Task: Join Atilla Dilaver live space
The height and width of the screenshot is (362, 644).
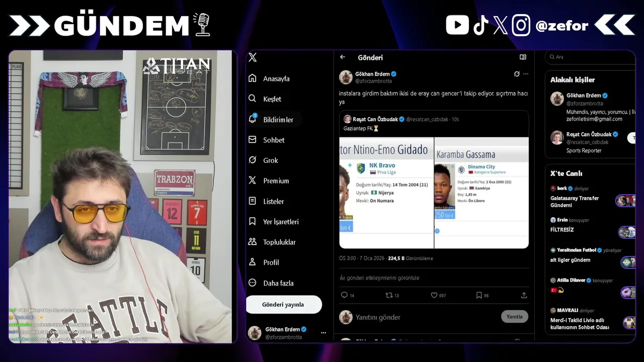Action: 591,287
